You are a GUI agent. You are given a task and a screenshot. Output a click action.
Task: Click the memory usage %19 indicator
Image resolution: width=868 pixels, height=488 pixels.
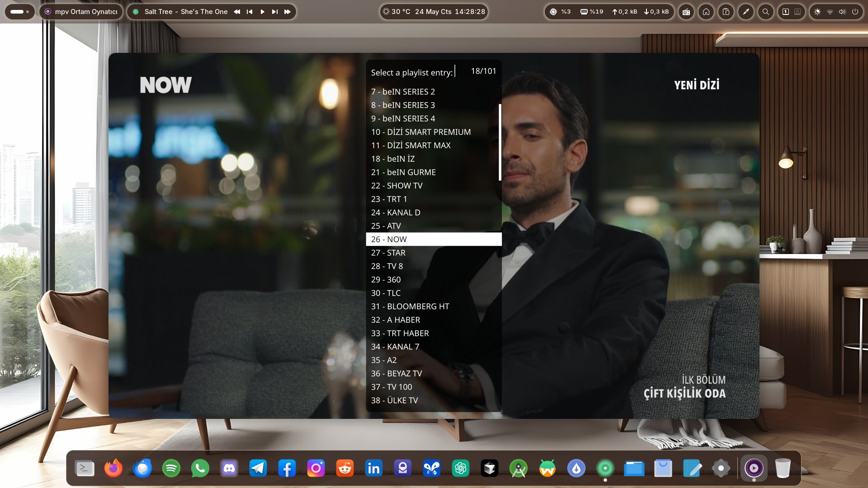coord(592,12)
